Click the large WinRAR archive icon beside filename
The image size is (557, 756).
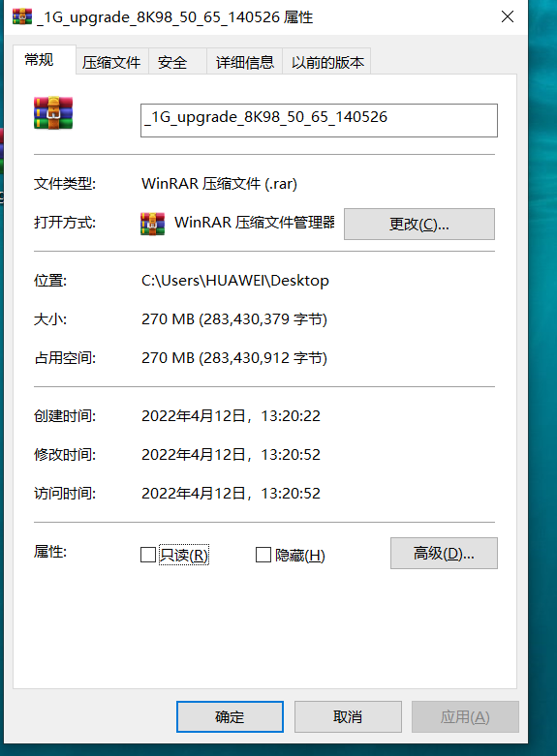(x=53, y=113)
